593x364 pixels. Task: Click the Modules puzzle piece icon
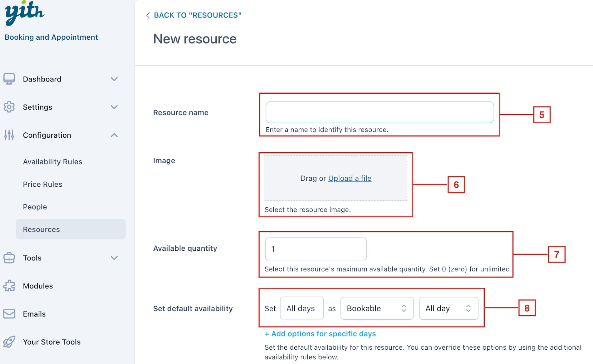tap(9, 286)
